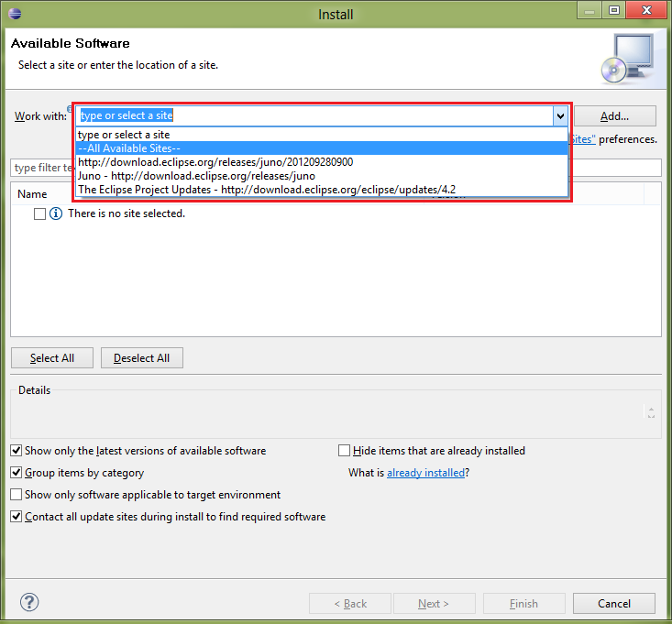Select --All Available Sites-- from list
The height and width of the screenshot is (624, 672).
coord(322,148)
